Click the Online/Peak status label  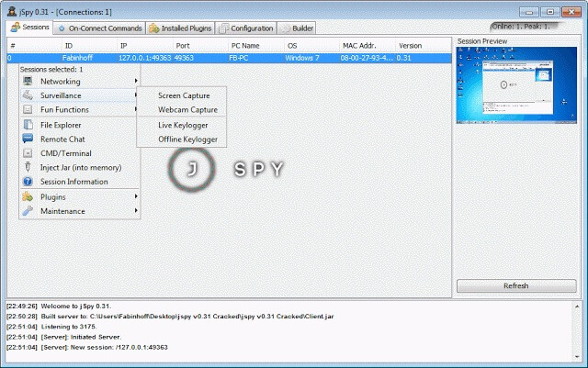point(521,27)
